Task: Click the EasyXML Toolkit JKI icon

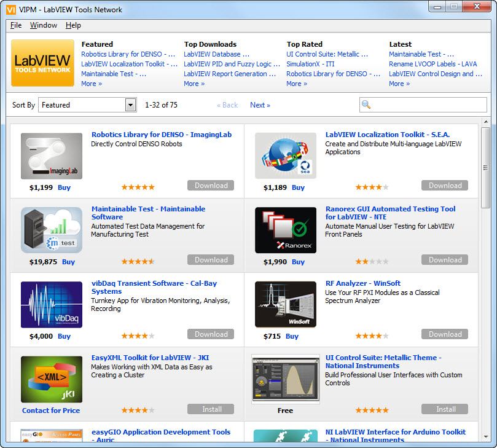Action: coord(52,379)
